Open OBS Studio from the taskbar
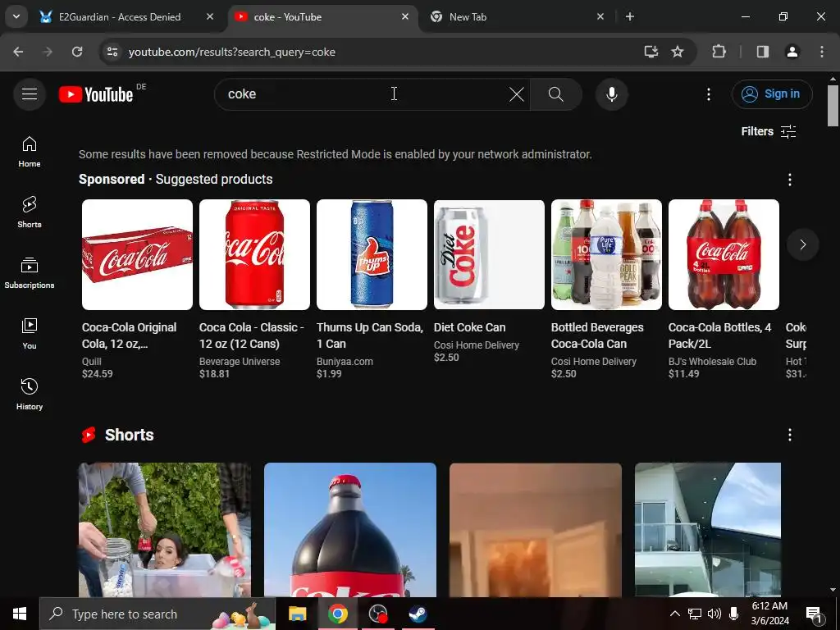 tap(377, 614)
